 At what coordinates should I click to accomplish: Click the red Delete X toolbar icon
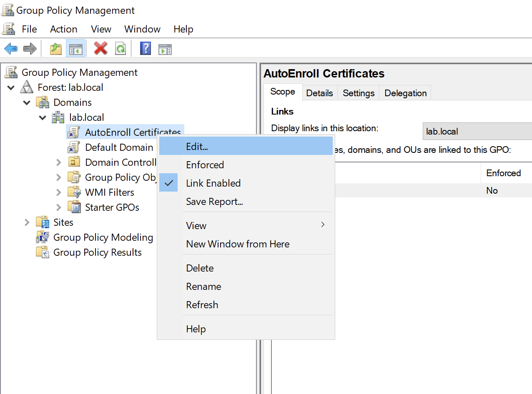click(x=100, y=49)
